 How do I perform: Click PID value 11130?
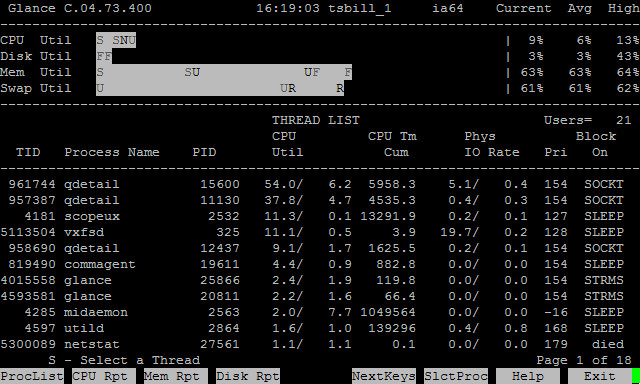point(220,200)
